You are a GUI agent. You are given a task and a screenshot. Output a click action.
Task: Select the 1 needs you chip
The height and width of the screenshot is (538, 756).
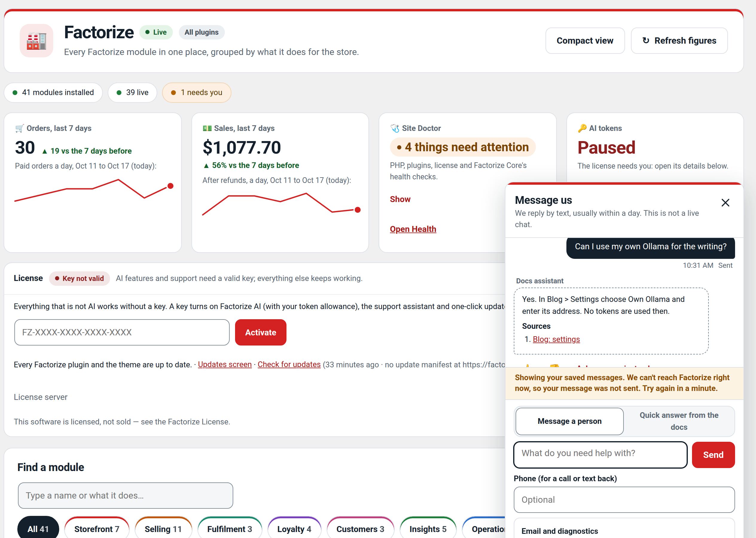196,92
